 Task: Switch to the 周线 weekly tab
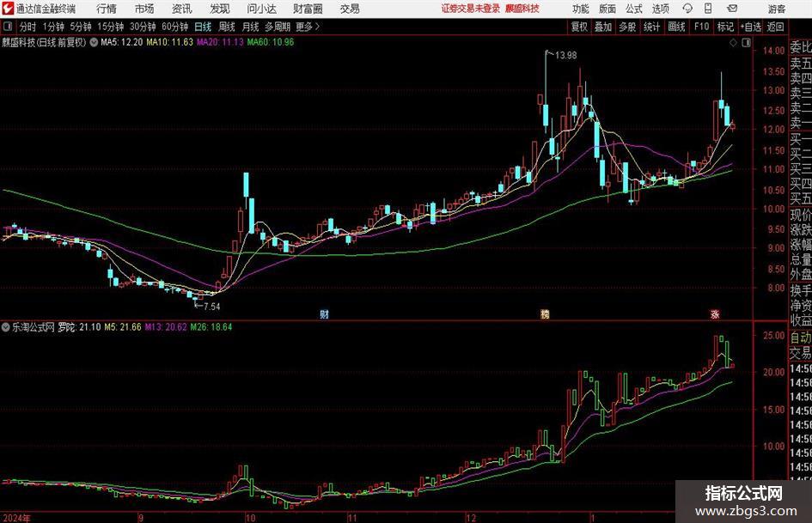tap(227, 27)
